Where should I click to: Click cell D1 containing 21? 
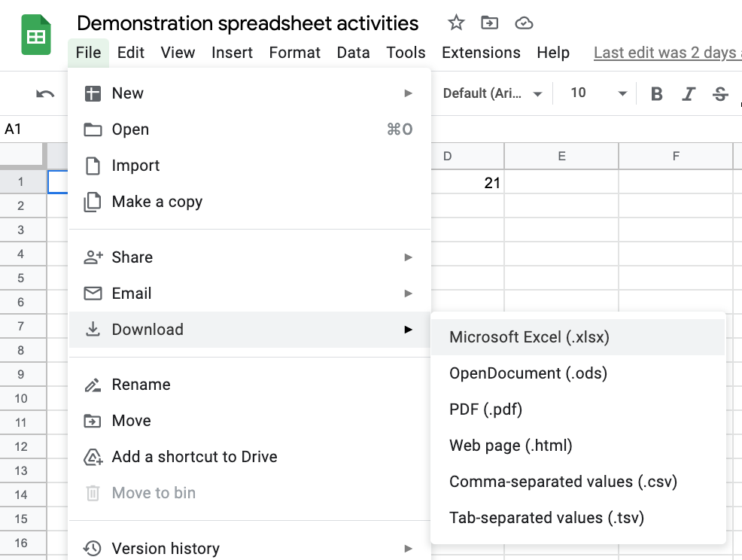(467, 182)
